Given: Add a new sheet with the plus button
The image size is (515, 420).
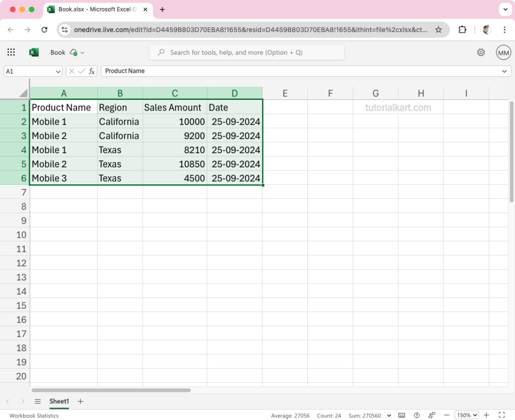Looking at the screenshot, I should [80, 401].
